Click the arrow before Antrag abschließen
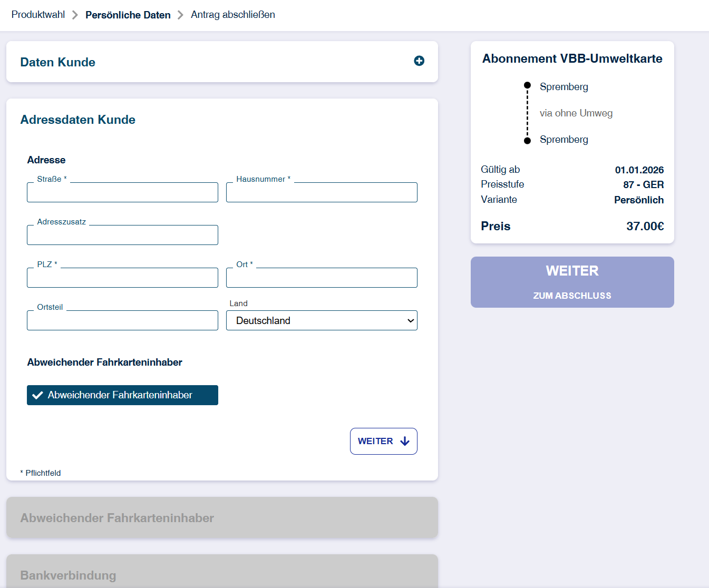The image size is (709, 588). pyautogui.click(x=180, y=15)
